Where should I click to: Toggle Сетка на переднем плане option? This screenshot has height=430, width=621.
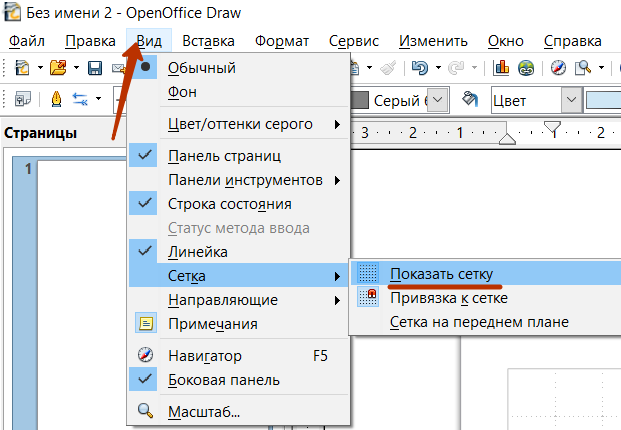[x=486, y=322]
